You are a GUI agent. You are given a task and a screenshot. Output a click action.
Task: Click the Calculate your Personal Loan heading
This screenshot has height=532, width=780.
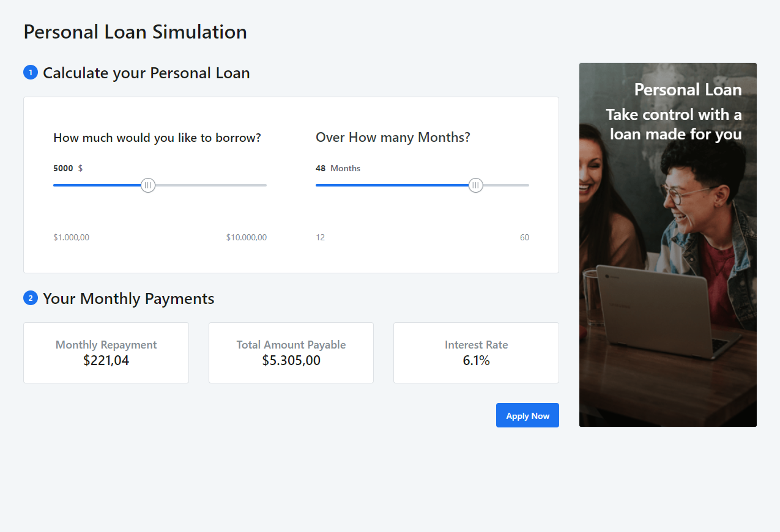[x=146, y=73]
